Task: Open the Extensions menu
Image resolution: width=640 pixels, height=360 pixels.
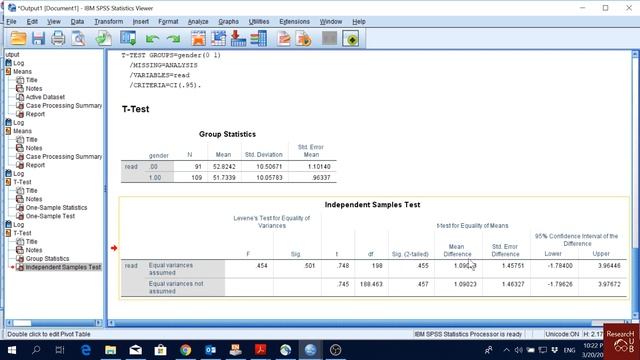Action: (294, 22)
